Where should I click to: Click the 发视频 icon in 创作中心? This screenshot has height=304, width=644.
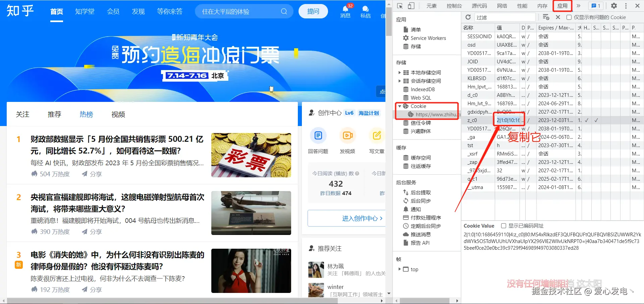tap(347, 135)
